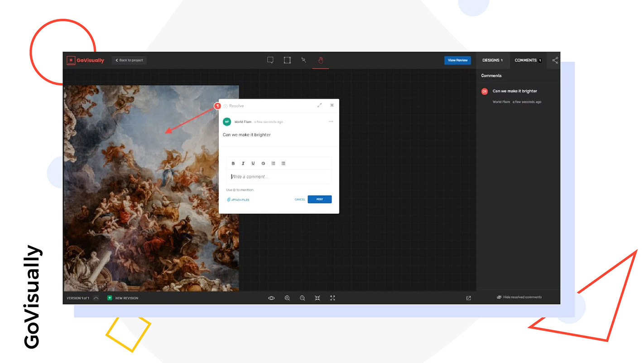Toggle underline formatting in reply editor
The height and width of the screenshot is (363, 644).
(x=253, y=164)
